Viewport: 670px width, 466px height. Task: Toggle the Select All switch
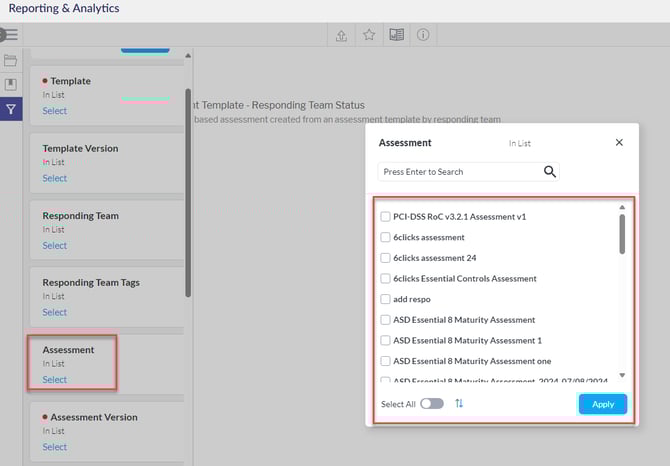point(432,404)
